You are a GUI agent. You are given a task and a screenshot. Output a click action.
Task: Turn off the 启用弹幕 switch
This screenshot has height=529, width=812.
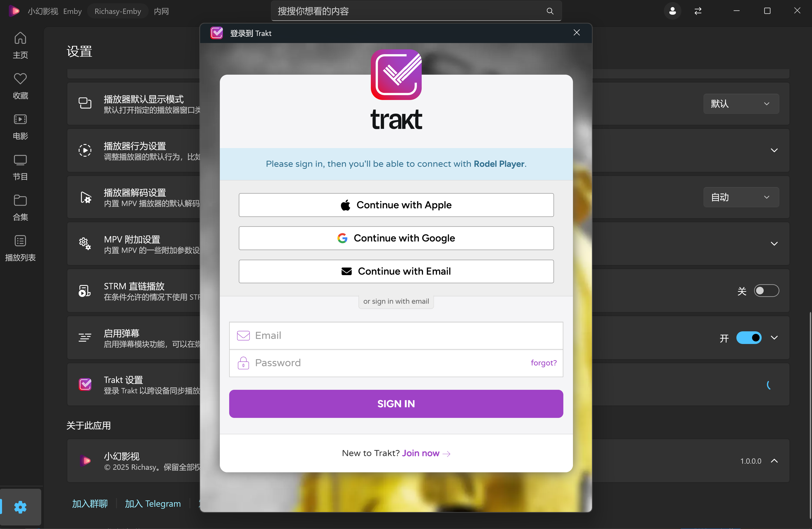tap(749, 338)
